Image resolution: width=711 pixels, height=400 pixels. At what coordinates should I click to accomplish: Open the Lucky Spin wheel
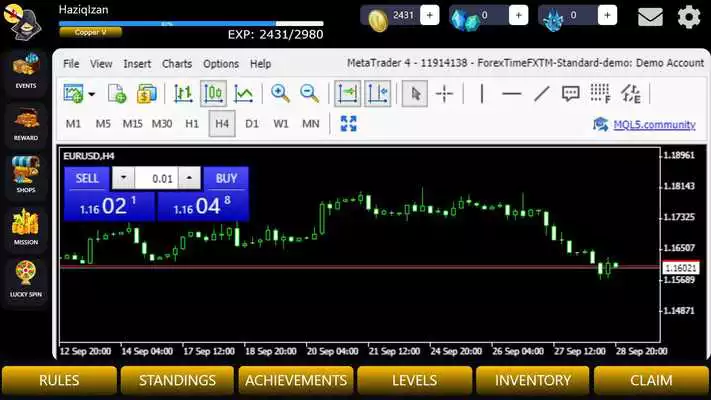(26, 278)
